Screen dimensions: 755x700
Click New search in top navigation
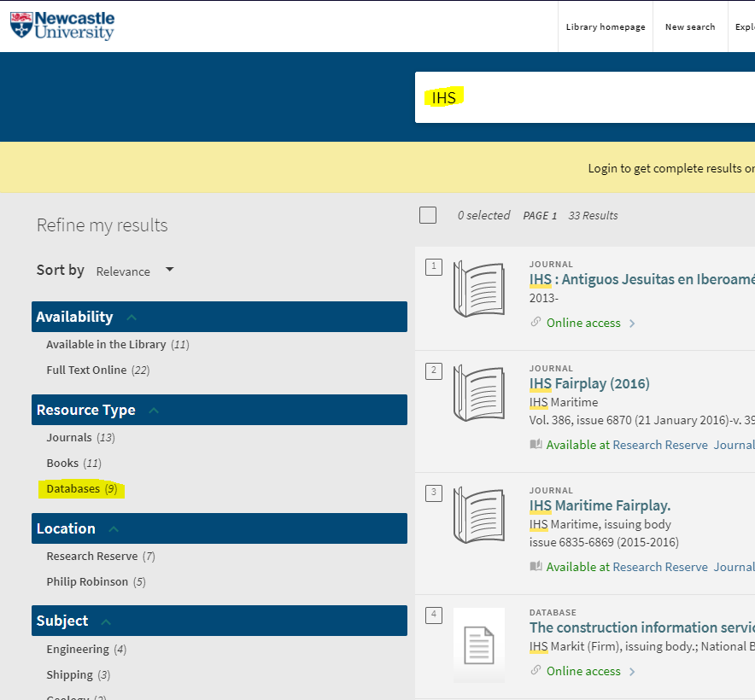pyautogui.click(x=689, y=26)
